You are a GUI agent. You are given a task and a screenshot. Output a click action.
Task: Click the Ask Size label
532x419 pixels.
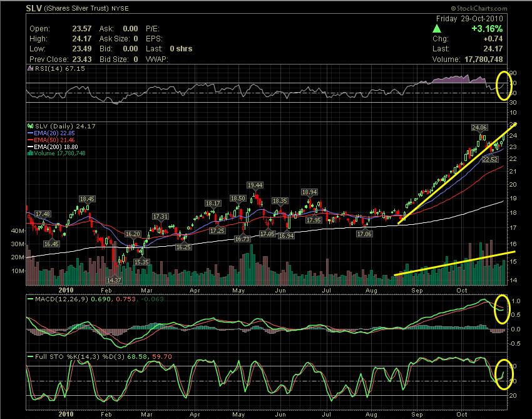pos(115,39)
